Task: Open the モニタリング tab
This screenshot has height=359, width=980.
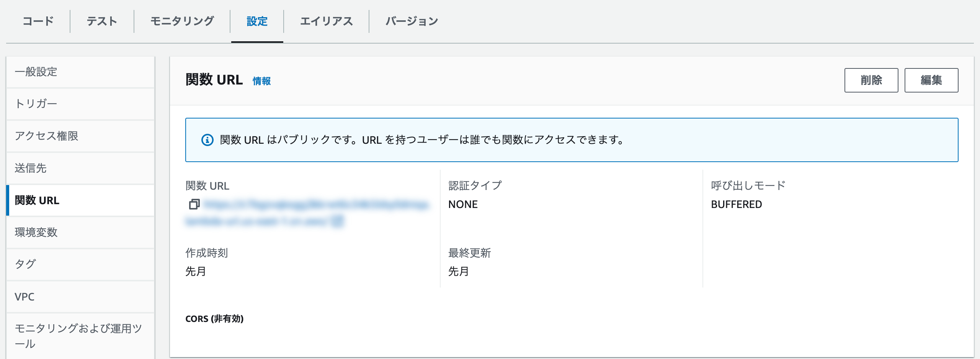Action: (x=182, y=21)
